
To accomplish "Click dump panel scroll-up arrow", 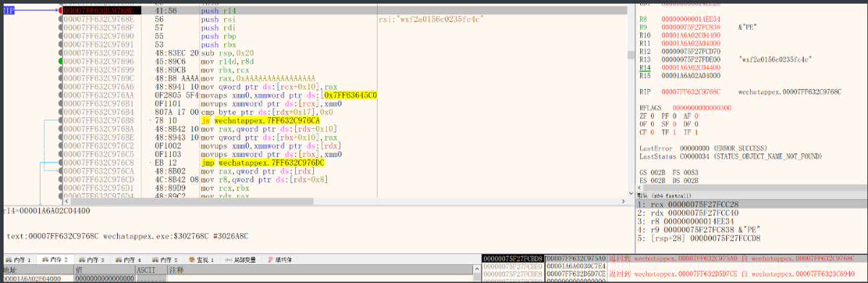I will 477,269.
